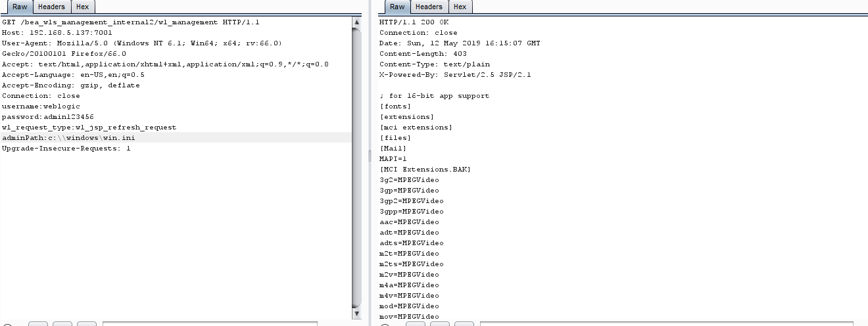Click the Content-Length: 403 response header
The image size is (868, 326).
tap(423, 53)
